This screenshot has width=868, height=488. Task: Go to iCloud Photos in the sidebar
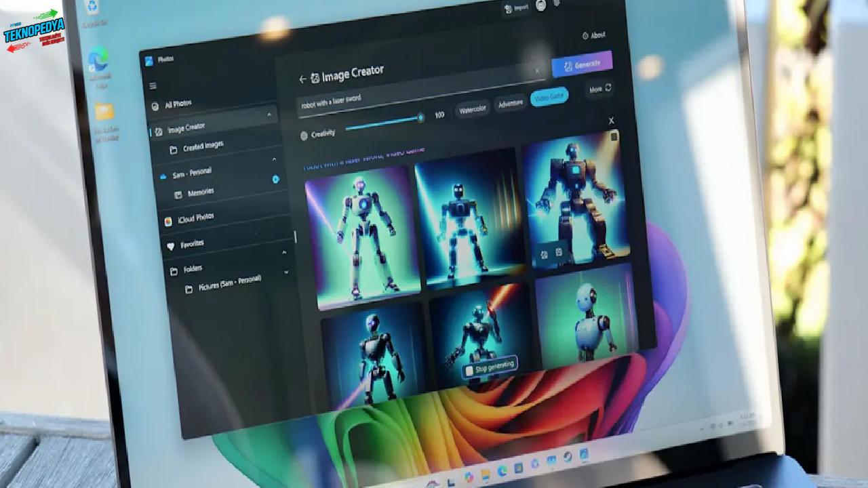195,218
